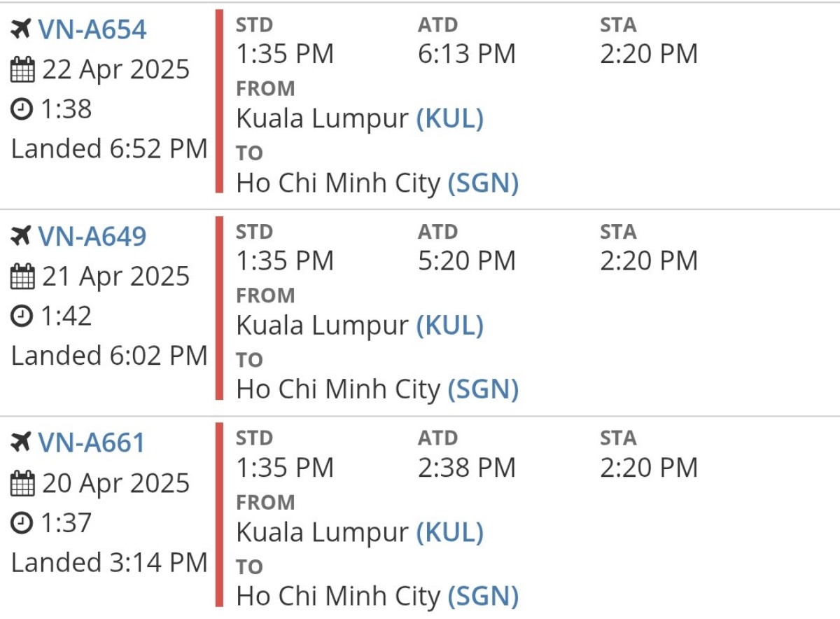The image size is (840, 619).
Task: Open SGN airport link in 20 Apr flight
Action: (483, 597)
